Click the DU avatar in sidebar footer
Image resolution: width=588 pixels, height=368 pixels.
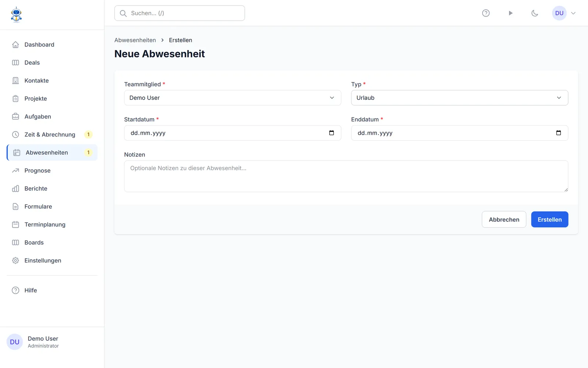15,342
